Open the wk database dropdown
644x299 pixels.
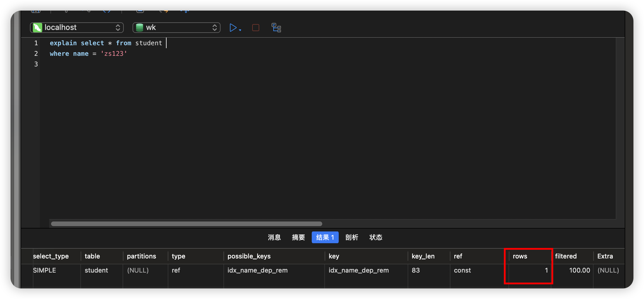(177, 28)
